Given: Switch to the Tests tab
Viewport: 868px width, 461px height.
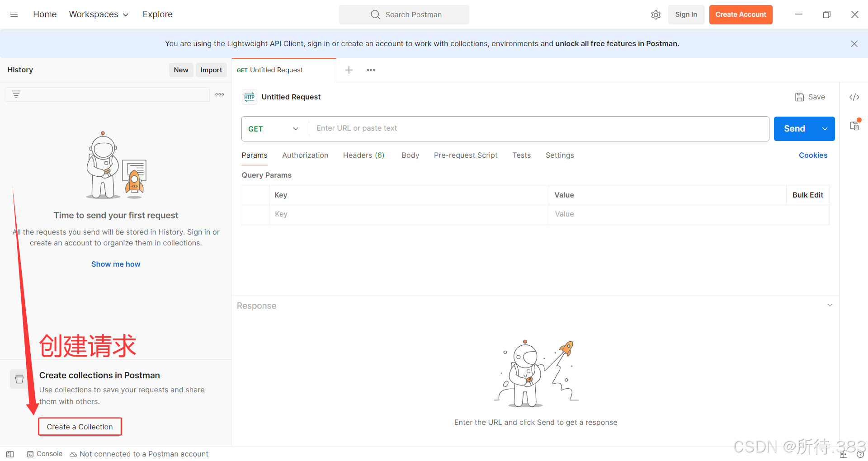Looking at the screenshot, I should pyautogui.click(x=521, y=155).
